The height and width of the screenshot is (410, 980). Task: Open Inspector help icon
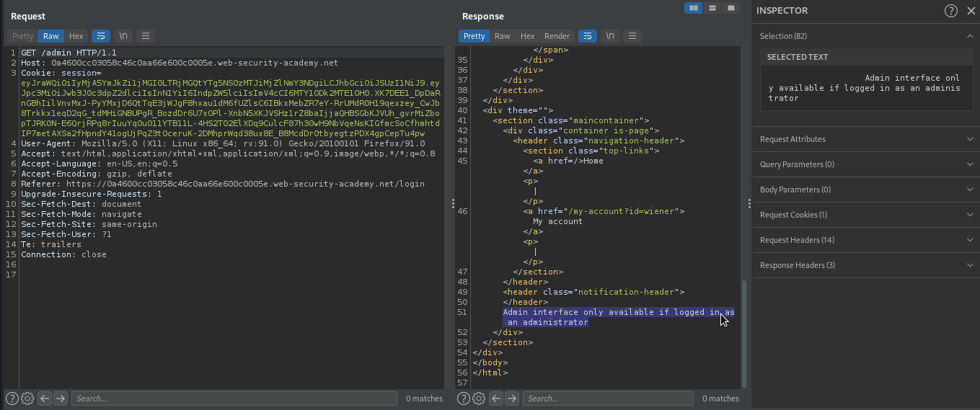[951, 11]
